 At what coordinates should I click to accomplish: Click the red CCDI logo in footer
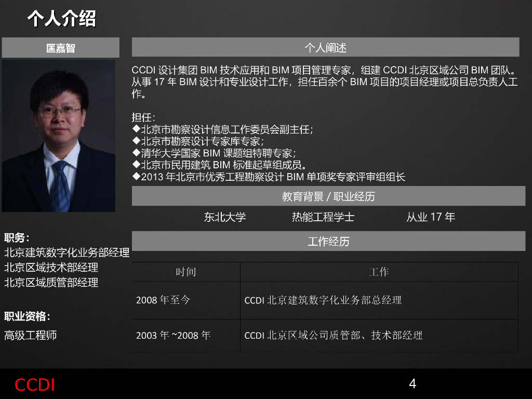point(35,385)
